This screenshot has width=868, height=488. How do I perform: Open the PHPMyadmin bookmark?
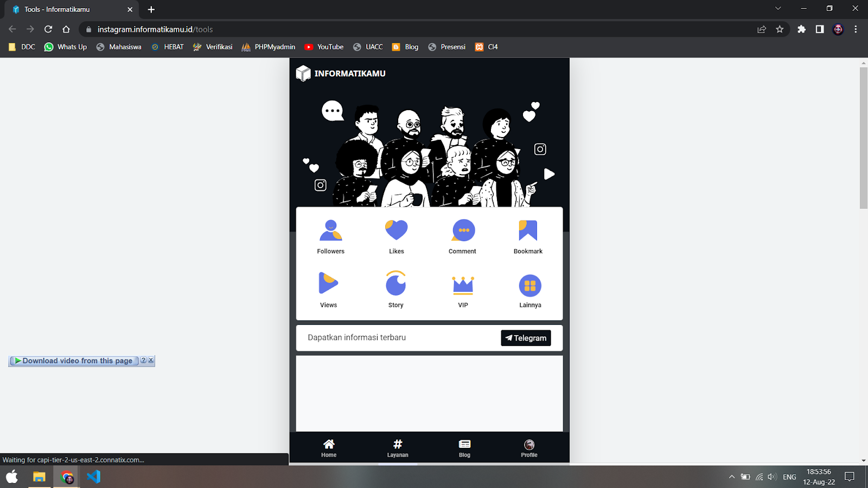[269, 47]
